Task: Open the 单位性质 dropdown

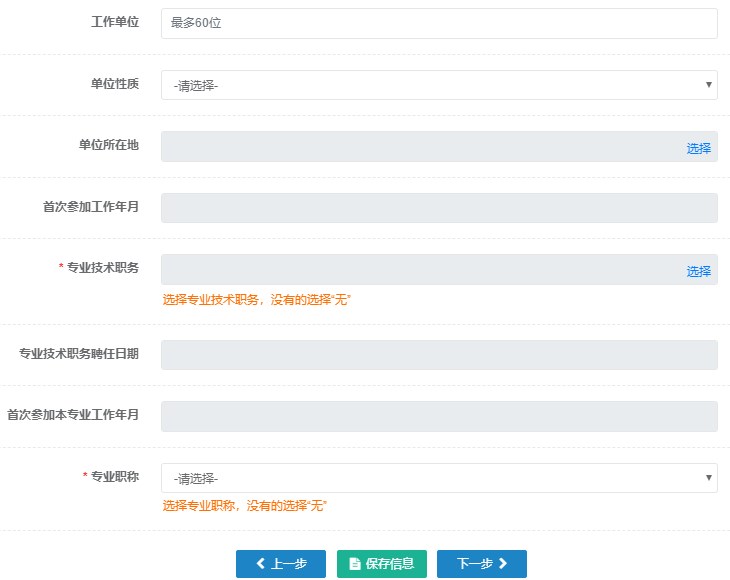Action: pos(439,85)
